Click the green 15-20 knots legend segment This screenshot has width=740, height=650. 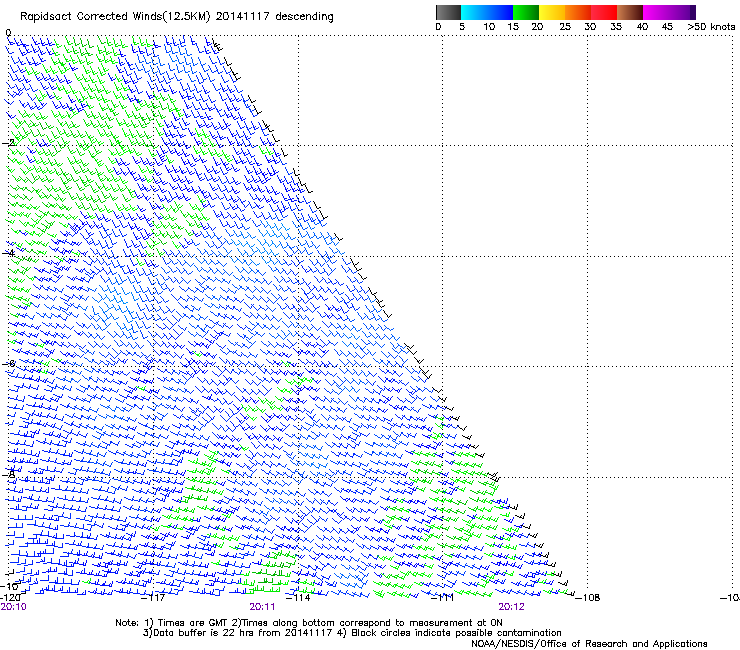[x=526, y=12]
